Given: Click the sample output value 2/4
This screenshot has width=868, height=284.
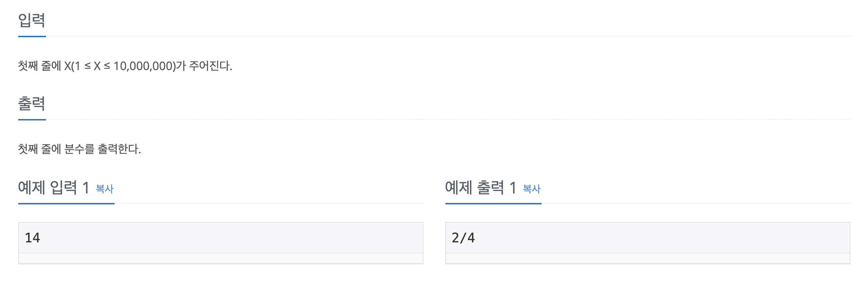Looking at the screenshot, I should 463,238.
